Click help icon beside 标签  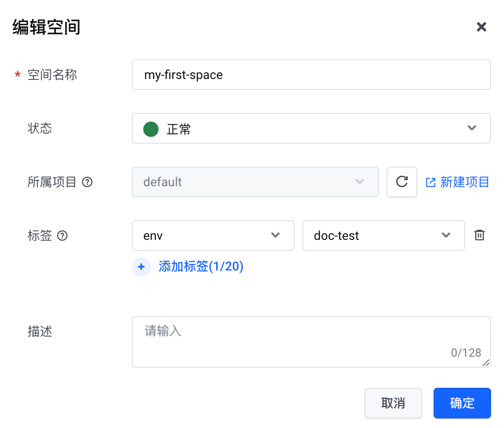[x=62, y=236]
